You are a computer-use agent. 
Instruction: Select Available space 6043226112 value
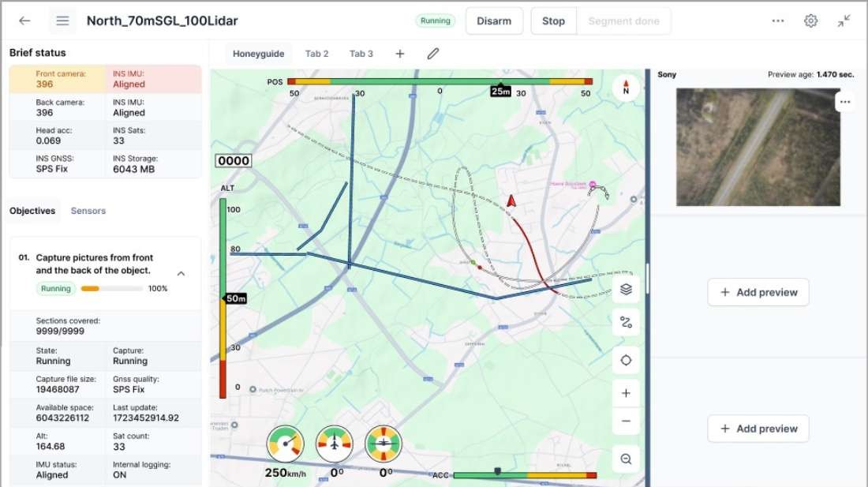click(62, 418)
